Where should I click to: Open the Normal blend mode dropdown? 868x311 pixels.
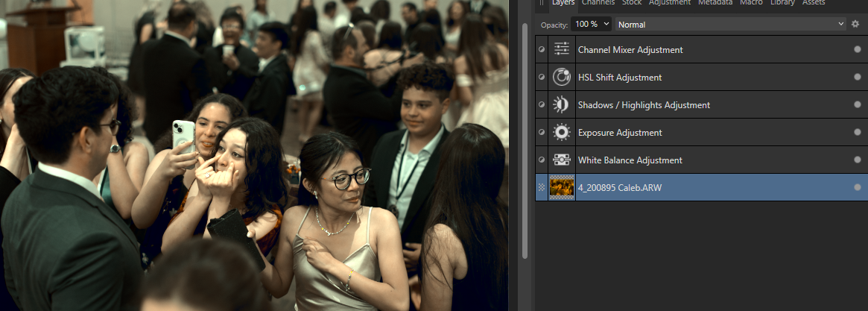tap(730, 24)
